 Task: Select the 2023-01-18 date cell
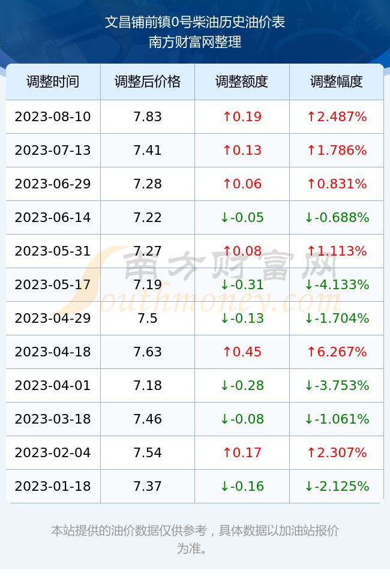click(x=53, y=487)
